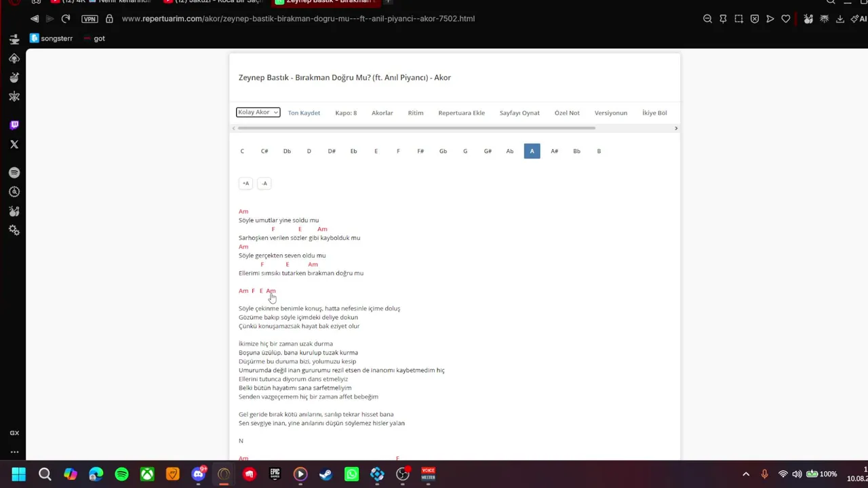This screenshot has width=868, height=488.
Task: Transpose to key D#
Action: pyautogui.click(x=332, y=151)
